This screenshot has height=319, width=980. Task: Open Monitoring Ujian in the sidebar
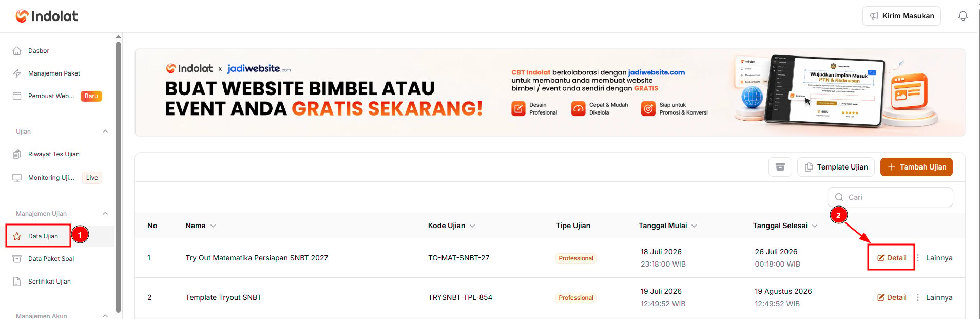(51, 178)
